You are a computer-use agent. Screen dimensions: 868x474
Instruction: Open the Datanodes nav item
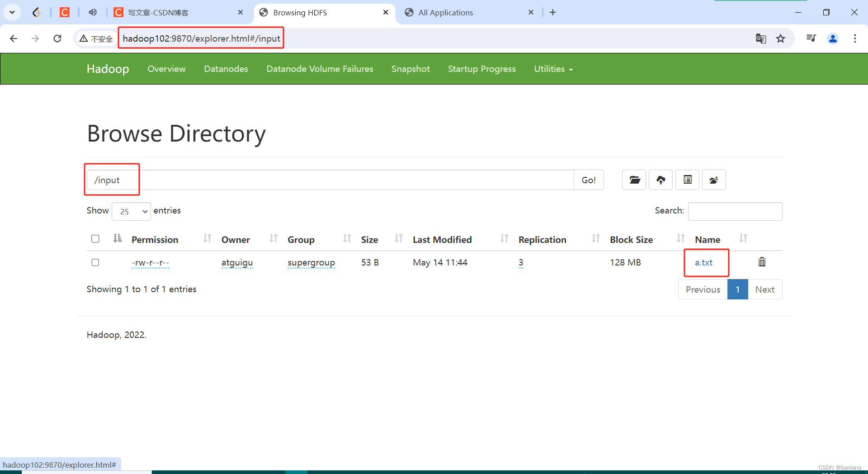pyautogui.click(x=226, y=69)
